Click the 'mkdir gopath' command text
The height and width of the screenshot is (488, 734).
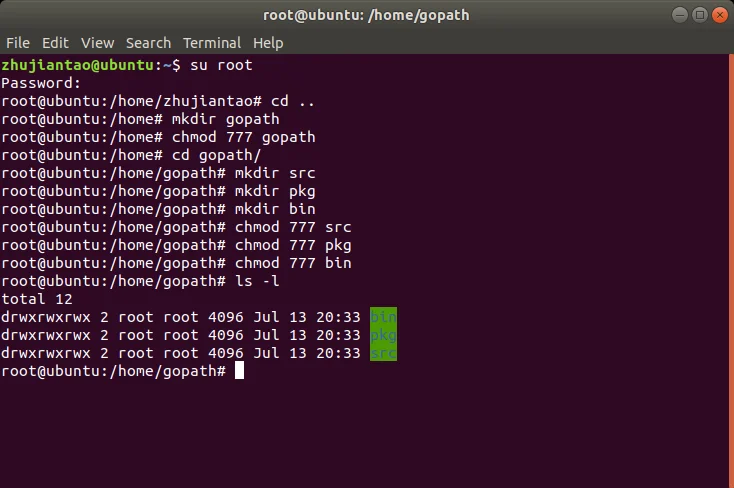click(226, 119)
